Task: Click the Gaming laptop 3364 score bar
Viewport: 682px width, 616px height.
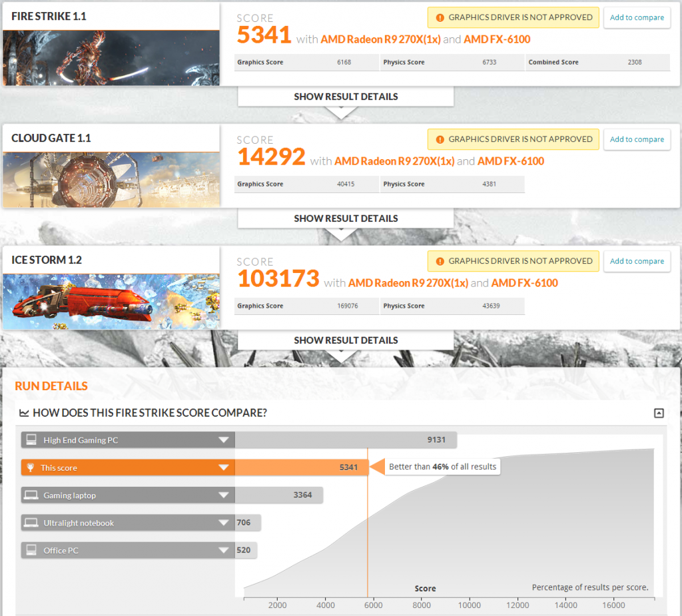Action: 279,495
